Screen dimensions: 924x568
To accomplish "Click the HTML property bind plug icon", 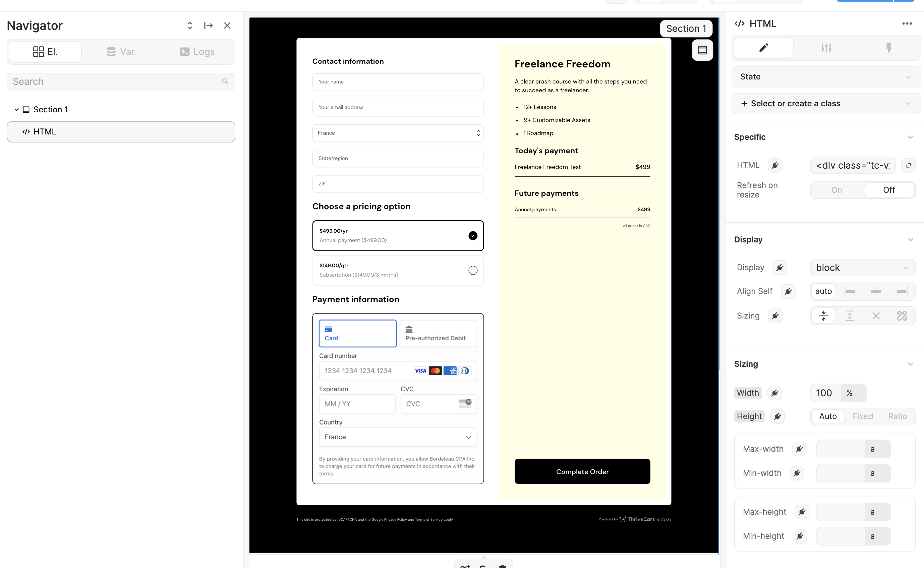I will click(x=775, y=165).
